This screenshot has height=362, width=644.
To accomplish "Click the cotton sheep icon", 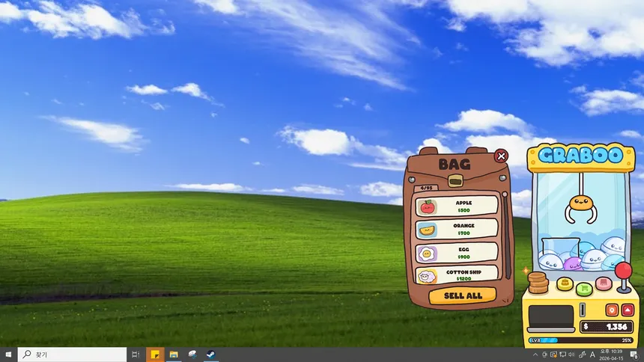I will (x=427, y=276).
